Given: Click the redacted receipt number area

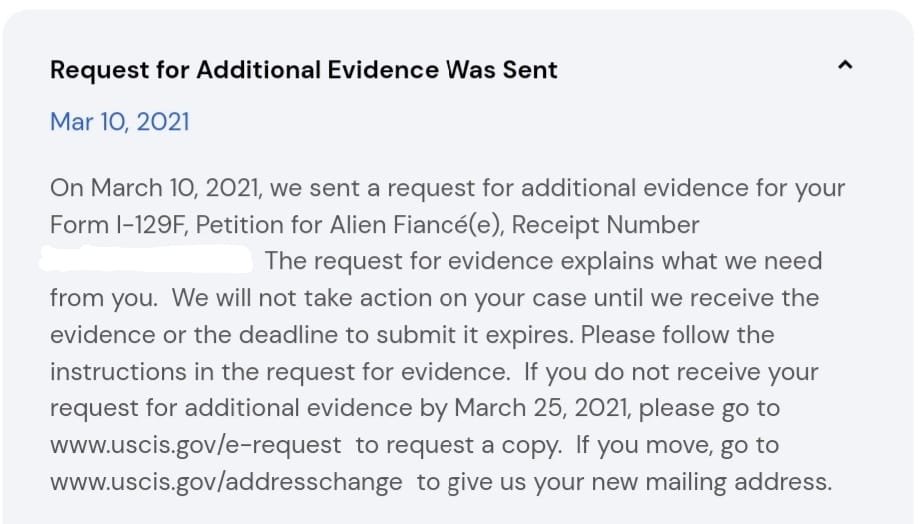Looking at the screenshot, I should coord(146,260).
